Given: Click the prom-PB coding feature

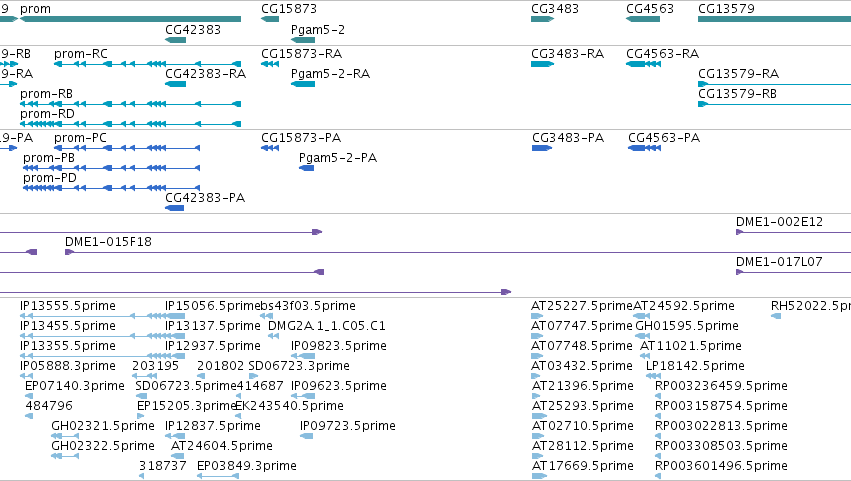Looking at the screenshot, I should tap(111, 168).
